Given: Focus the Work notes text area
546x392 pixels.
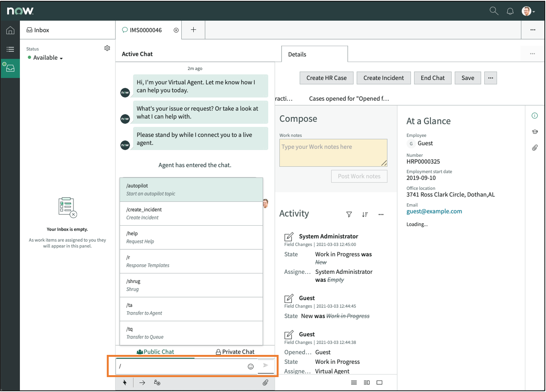Looking at the screenshot, I should point(333,153).
